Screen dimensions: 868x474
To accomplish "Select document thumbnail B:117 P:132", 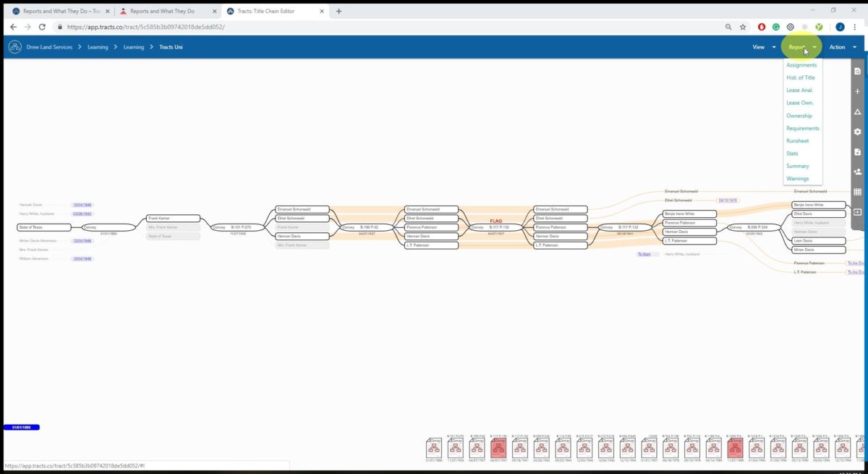I will (x=519, y=448).
